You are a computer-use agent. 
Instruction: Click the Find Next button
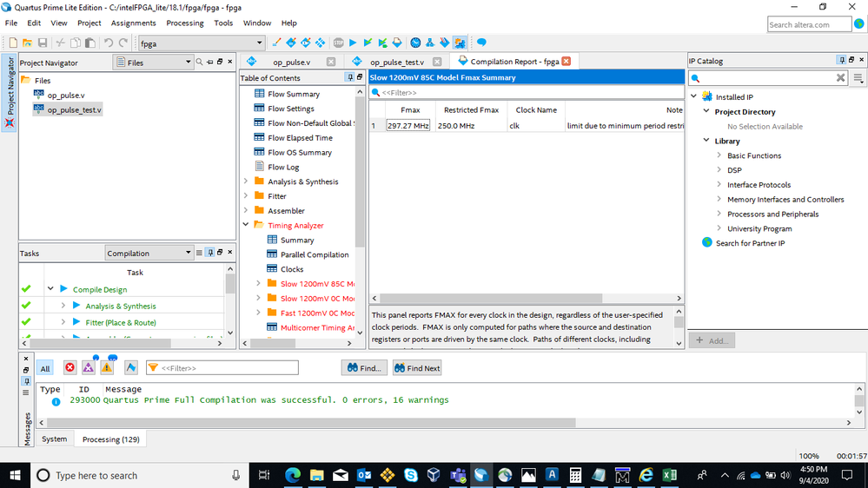[x=417, y=368]
